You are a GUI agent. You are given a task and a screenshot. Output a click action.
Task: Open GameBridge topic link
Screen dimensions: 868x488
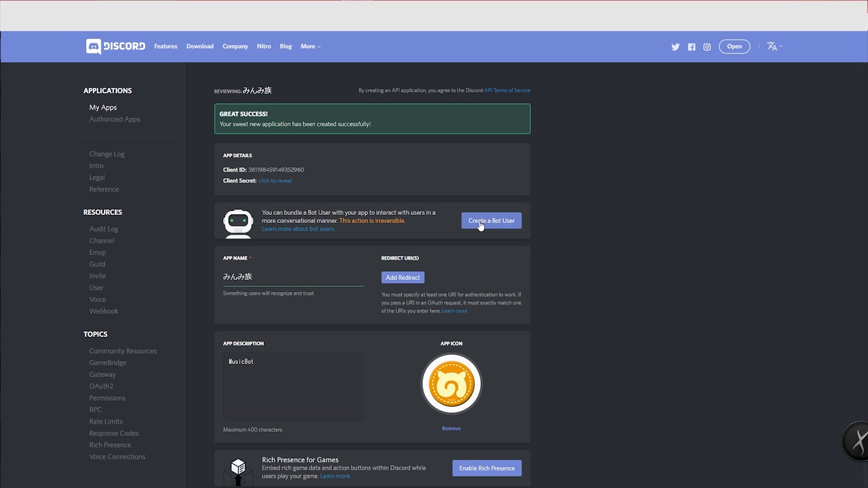coord(108,363)
